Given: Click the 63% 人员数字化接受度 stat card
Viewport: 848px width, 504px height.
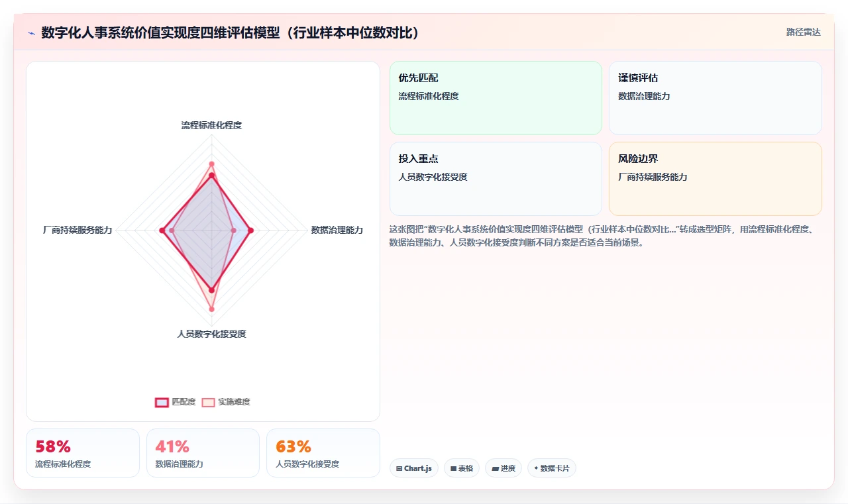Looking at the screenshot, I should [323, 453].
